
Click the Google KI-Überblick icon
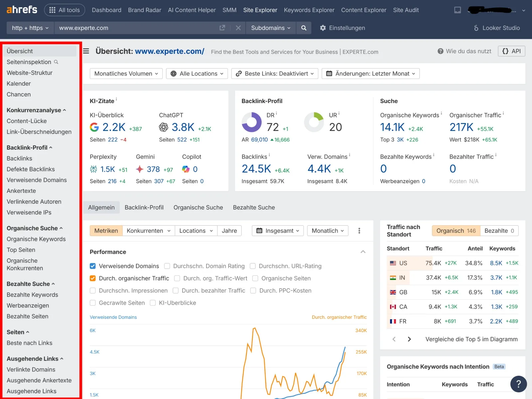point(94,127)
